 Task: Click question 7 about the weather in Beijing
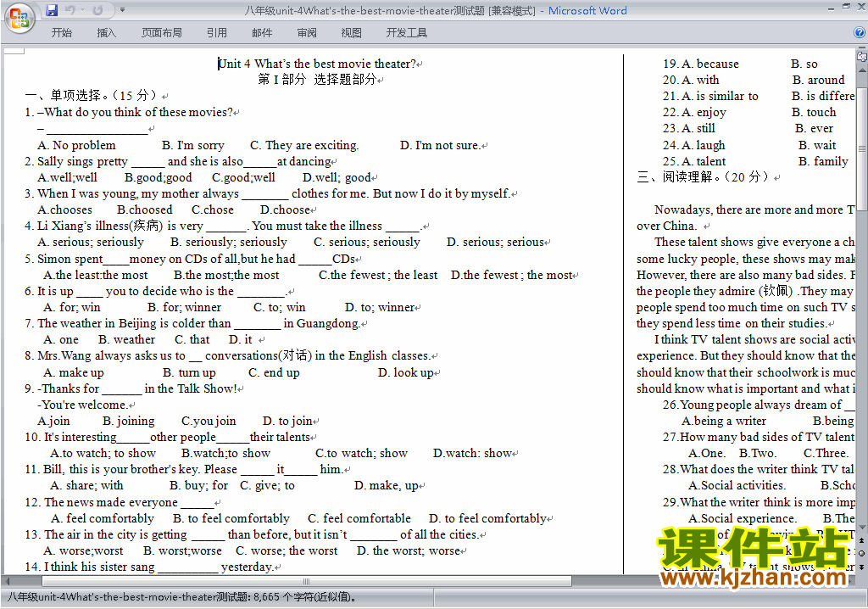point(192,323)
